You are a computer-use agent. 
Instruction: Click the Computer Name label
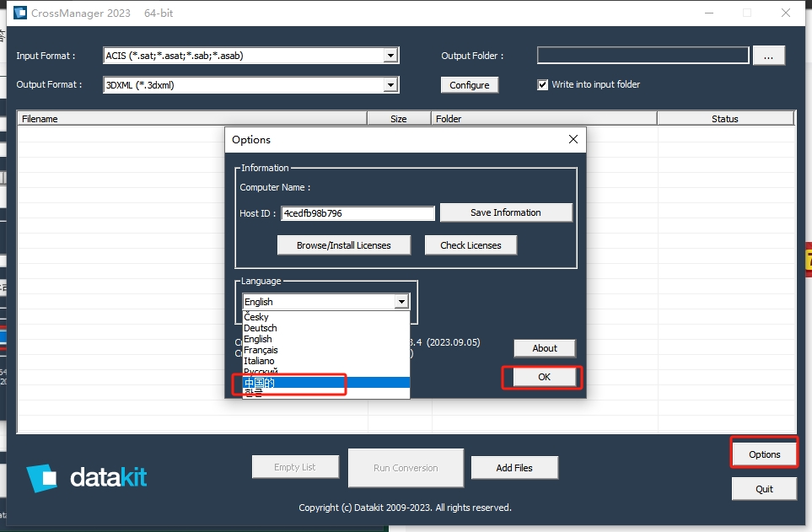point(275,187)
